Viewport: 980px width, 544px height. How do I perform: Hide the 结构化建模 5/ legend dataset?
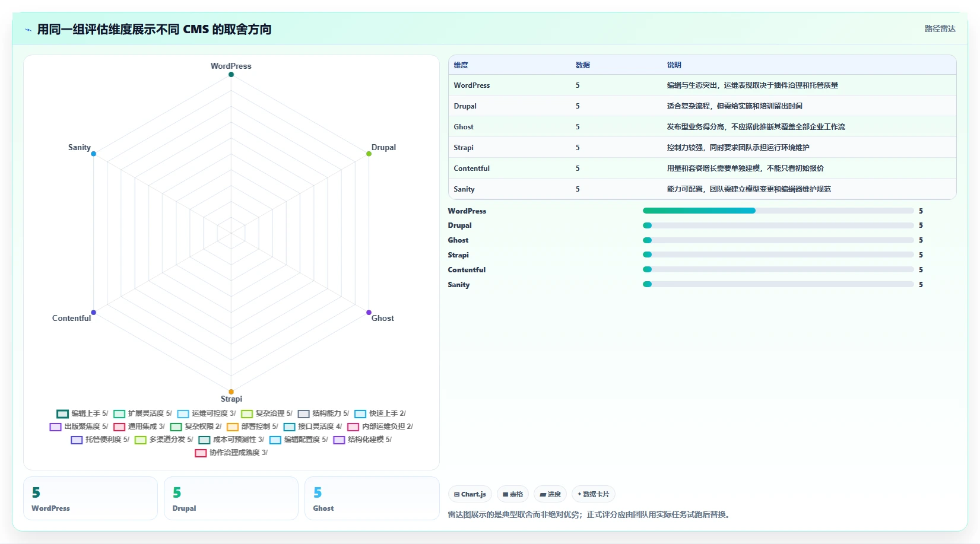(x=363, y=440)
